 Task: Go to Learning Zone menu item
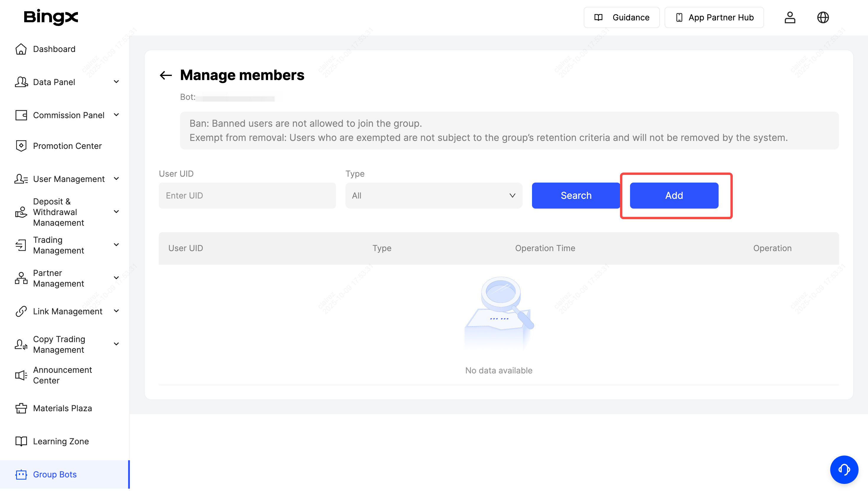61,441
